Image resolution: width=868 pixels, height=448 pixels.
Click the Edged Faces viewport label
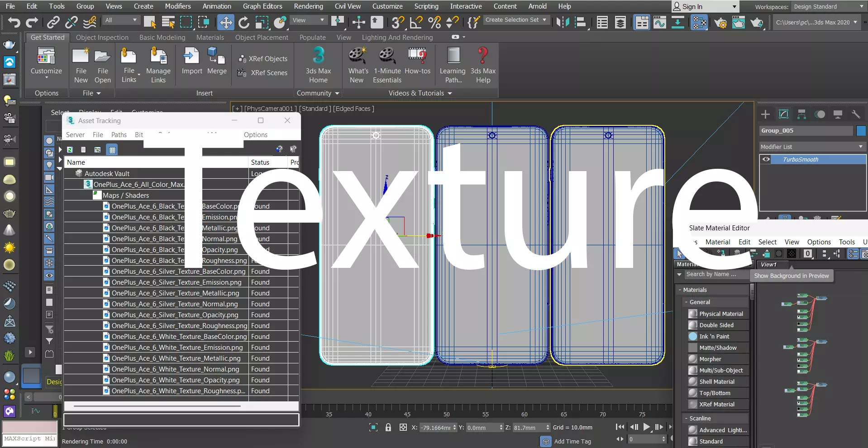point(353,109)
